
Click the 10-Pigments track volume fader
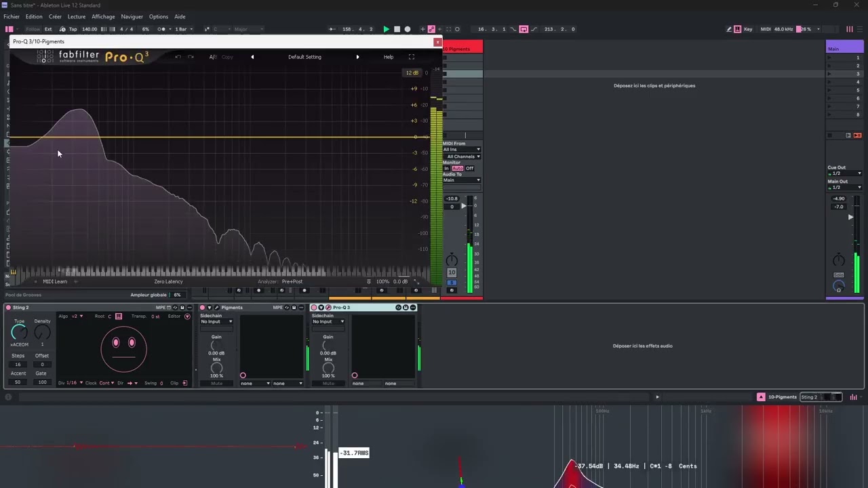464,206
